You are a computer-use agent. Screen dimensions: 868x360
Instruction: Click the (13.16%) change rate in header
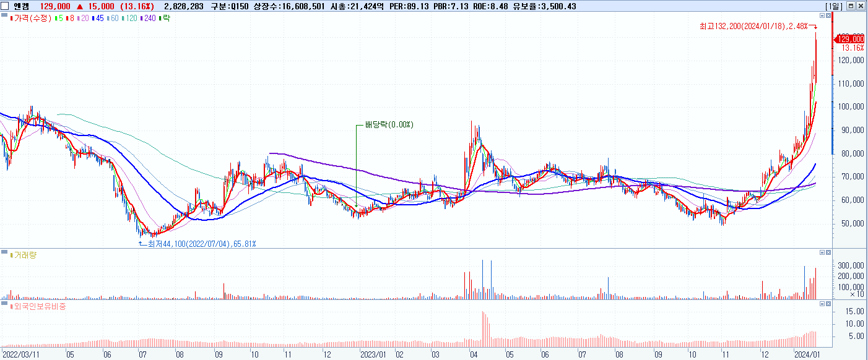[136, 6]
